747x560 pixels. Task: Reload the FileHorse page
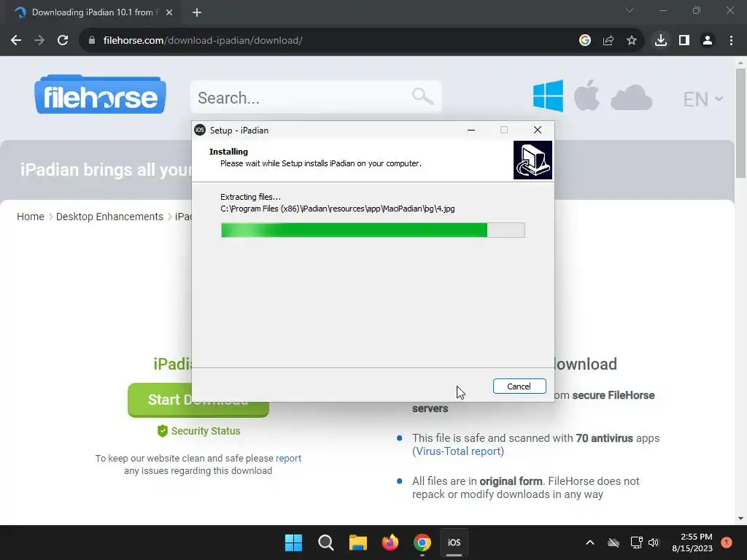[x=63, y=41]
